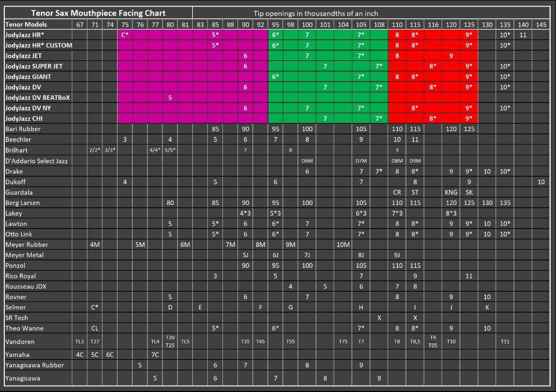The height and width of the screenshot is (392, 556).
Task: Select the 10M cell in Meyer Rubber row
Action: coord(343,245)
